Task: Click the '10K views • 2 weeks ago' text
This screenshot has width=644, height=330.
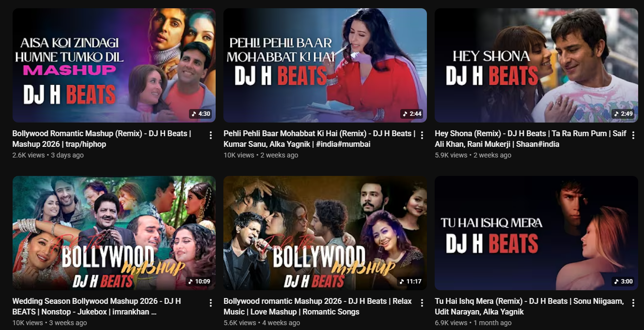Action: 261,155
